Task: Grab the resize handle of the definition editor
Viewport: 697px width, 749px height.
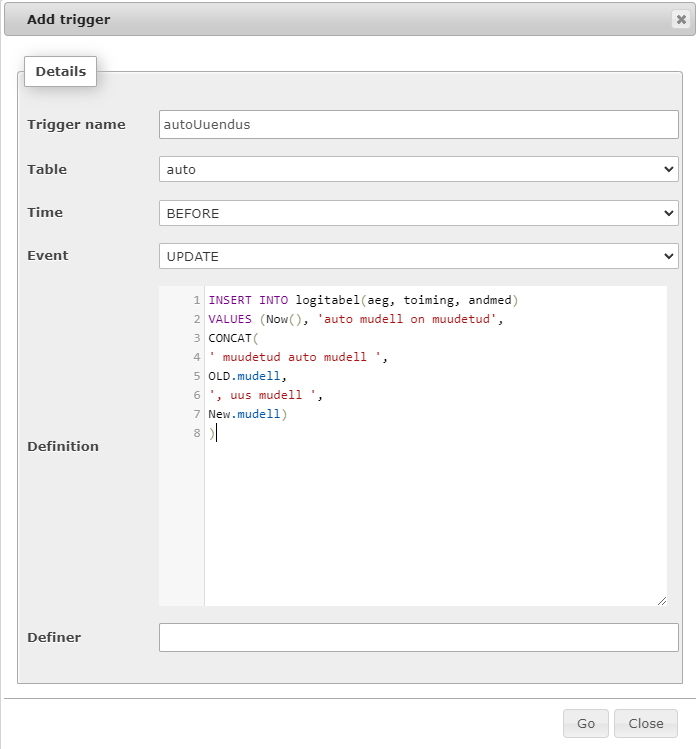Action: [x=661, y=600]
